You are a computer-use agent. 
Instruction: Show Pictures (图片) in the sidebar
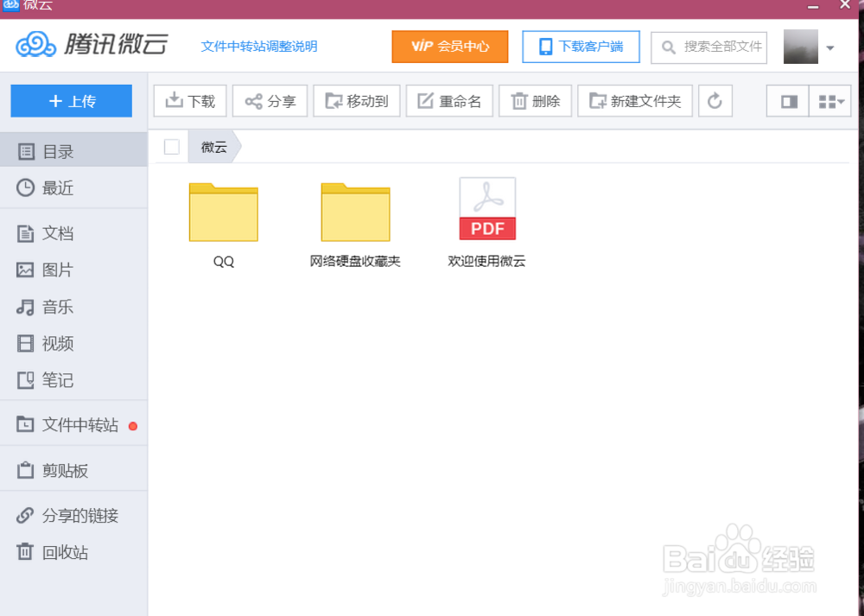click(x=73, y=270)
